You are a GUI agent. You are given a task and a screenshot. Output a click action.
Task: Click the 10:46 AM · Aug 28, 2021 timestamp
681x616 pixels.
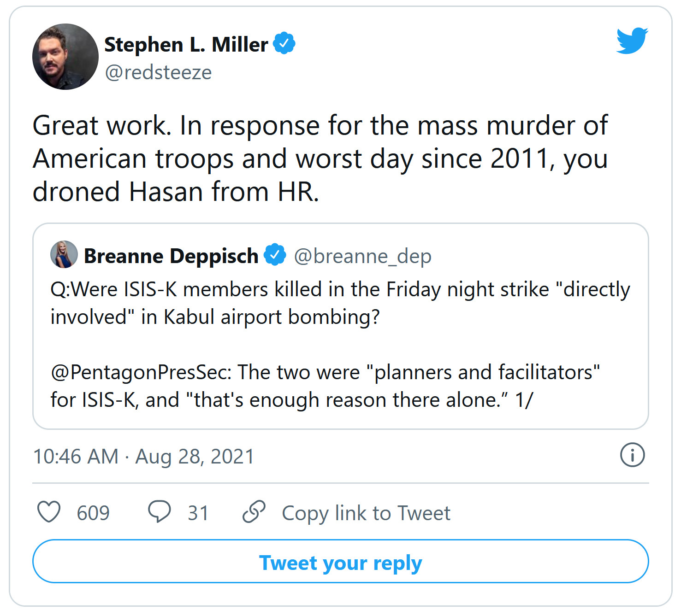143,457
